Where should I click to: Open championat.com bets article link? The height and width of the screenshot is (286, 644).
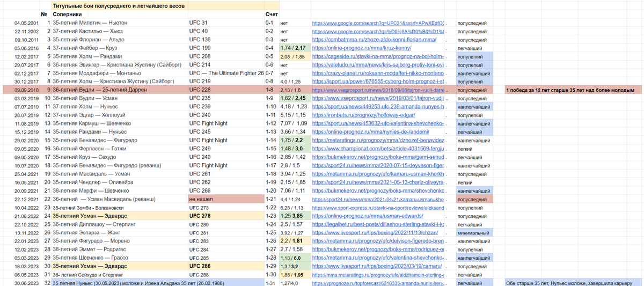point(378,148)
